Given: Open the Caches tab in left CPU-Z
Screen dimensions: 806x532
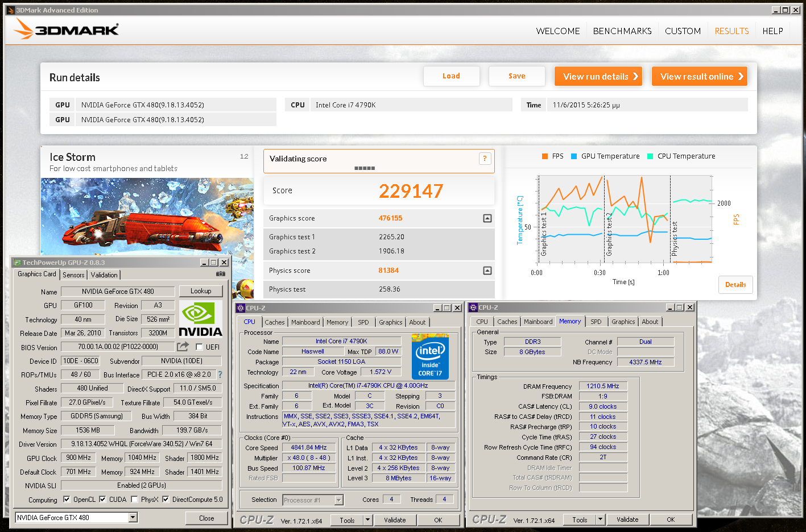Looking at the screenshot, I should pyautogui.click(x=275, y=322).
